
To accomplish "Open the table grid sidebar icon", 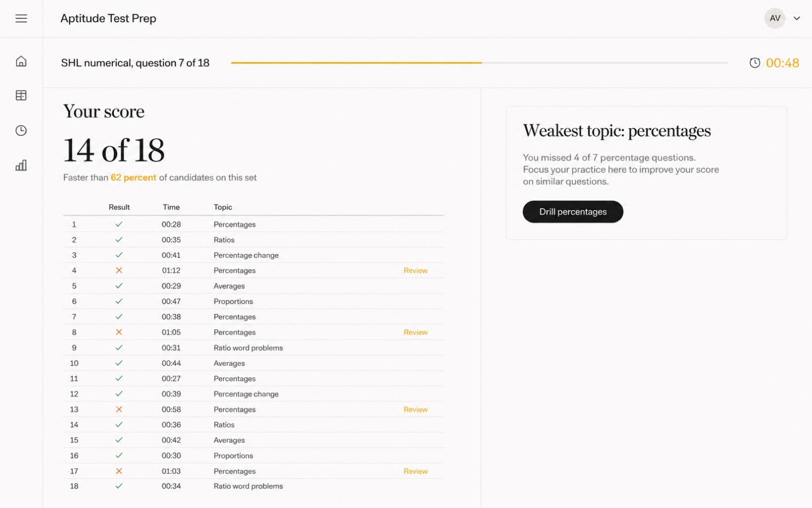I will [x=21, y=96].
